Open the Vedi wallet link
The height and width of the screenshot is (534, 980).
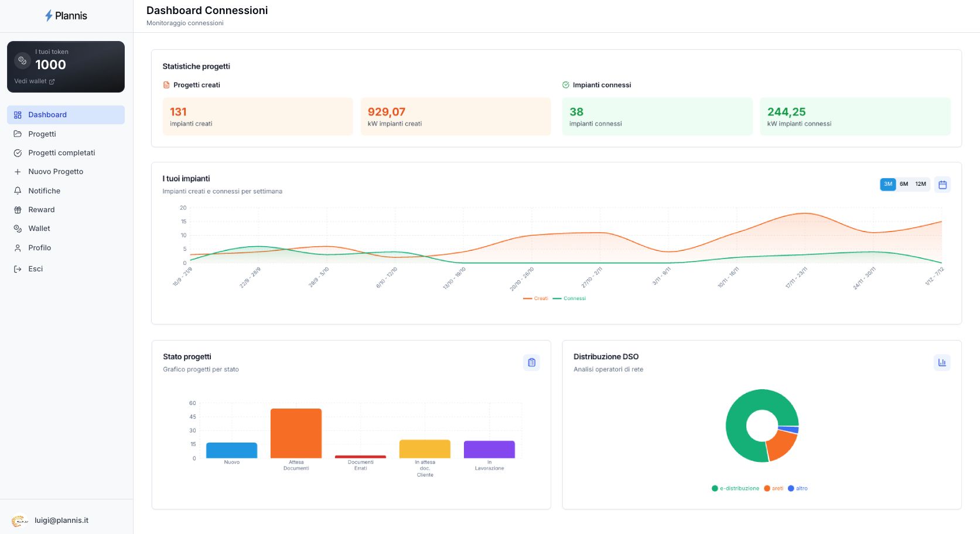[34, 81]
